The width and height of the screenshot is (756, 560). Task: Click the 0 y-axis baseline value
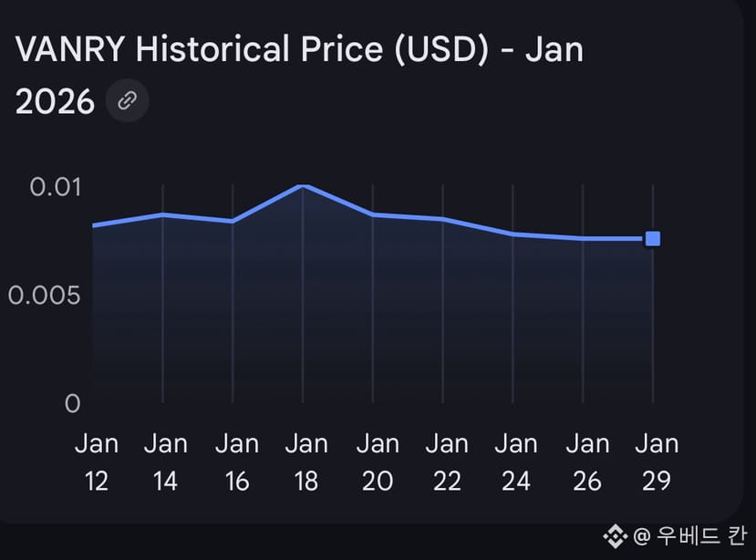point(72,403)
